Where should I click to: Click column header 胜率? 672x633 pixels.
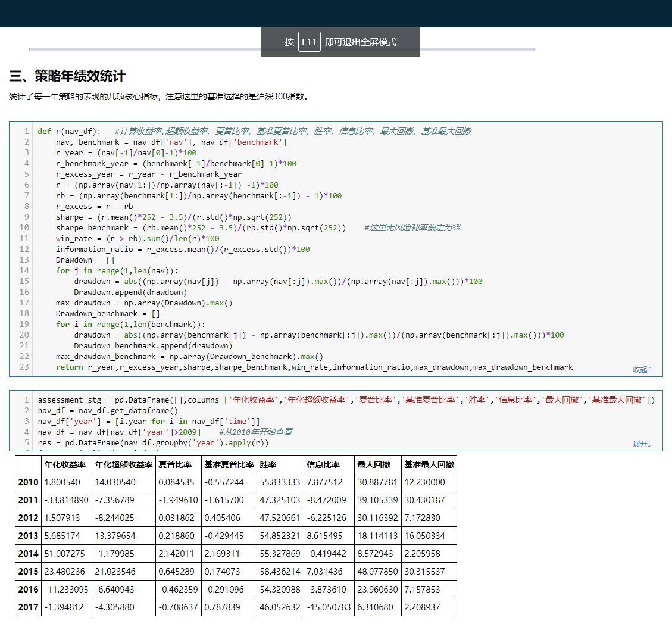pos(268,464)
